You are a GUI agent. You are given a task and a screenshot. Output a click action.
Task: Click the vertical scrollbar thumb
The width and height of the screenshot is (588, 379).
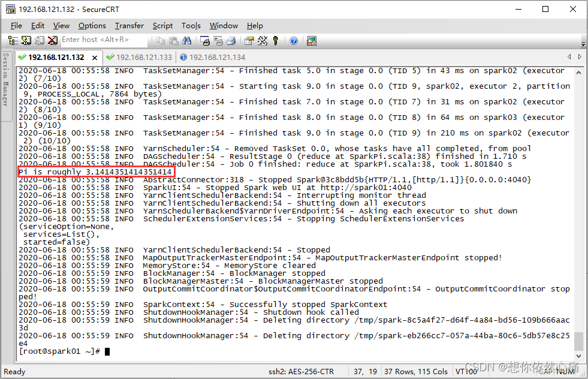coord(578,341)
